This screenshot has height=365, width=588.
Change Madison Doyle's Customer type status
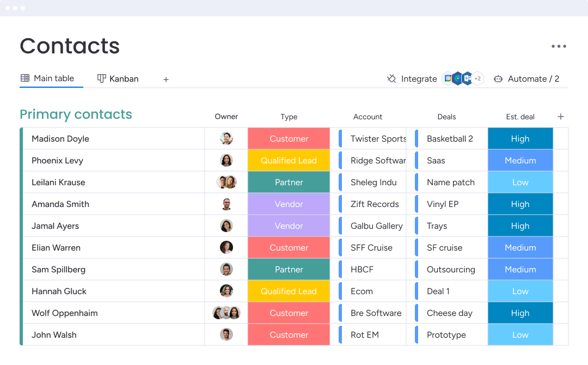click(x=289, y=138)
